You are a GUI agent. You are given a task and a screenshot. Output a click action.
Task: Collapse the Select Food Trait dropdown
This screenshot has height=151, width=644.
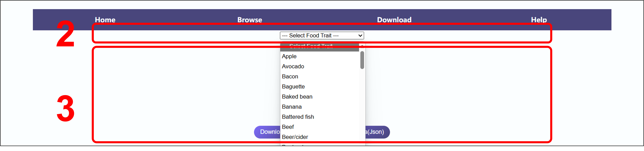coord(322,36)
